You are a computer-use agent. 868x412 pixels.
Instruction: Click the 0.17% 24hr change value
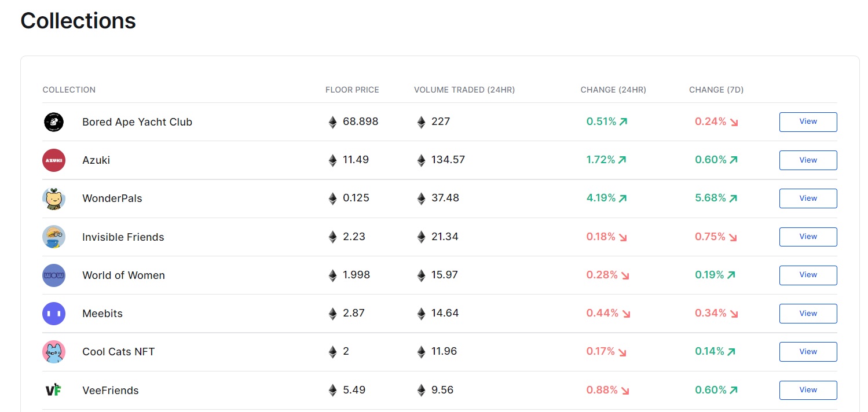(x=600, y=351)
